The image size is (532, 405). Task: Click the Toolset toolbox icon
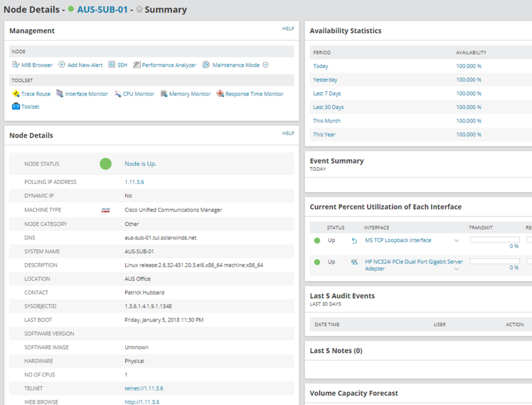(16, 106)
